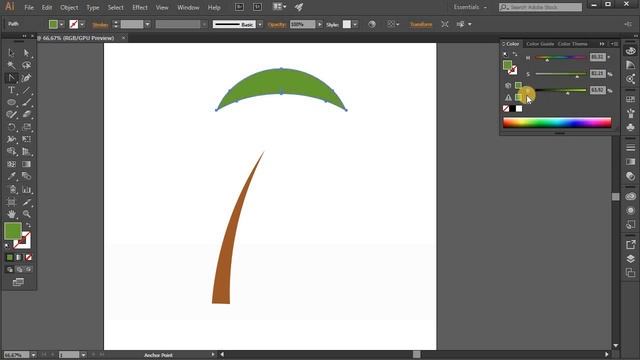Click the Opacity label link
This screenshot has width=640, height=360.
pos(277,24)
